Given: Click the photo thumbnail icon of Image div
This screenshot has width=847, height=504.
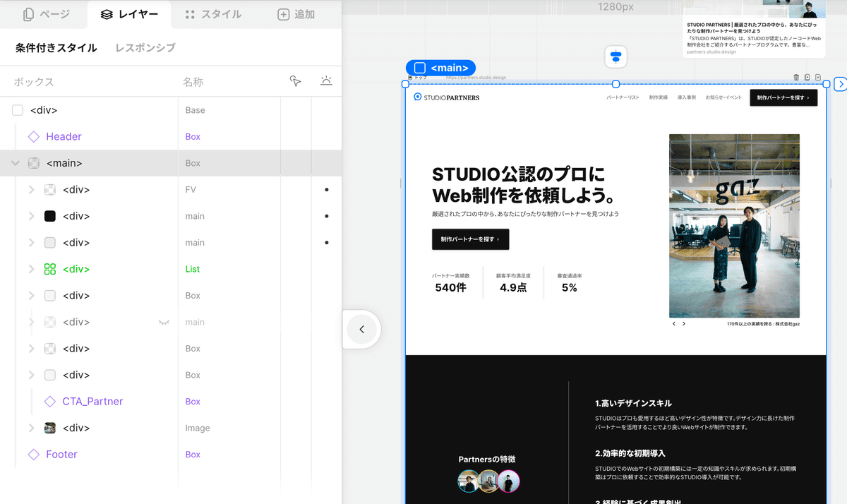Looking at the screenshot, I should 50,428.
